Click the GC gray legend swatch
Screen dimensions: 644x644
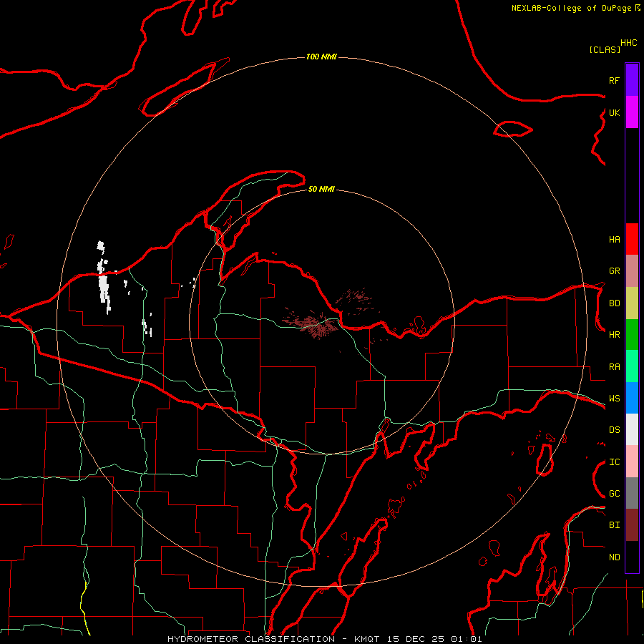tap(632, 493)
